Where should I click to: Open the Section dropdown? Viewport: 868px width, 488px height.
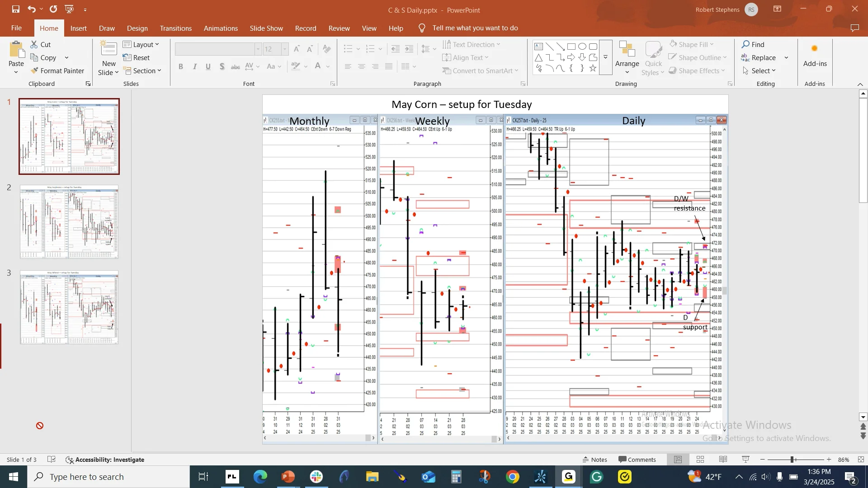point(142,70)
